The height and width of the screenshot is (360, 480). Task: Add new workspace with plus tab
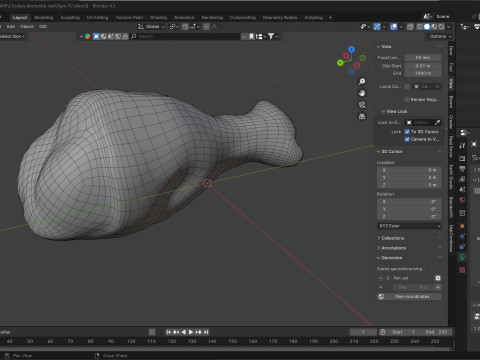pyautogui.click(x=330, y=18)
